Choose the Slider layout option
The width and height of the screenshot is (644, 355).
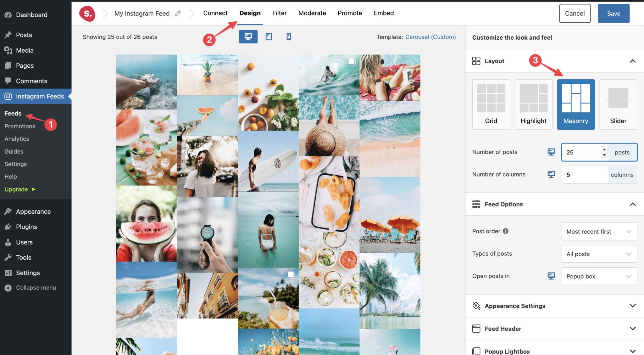point(618,104)
